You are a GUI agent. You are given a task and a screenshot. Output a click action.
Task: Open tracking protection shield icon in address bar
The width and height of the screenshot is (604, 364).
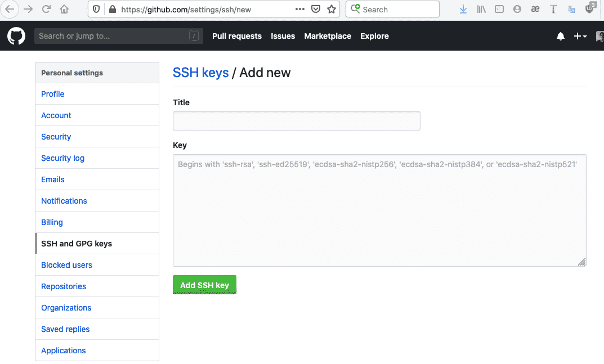coord(96,9)
